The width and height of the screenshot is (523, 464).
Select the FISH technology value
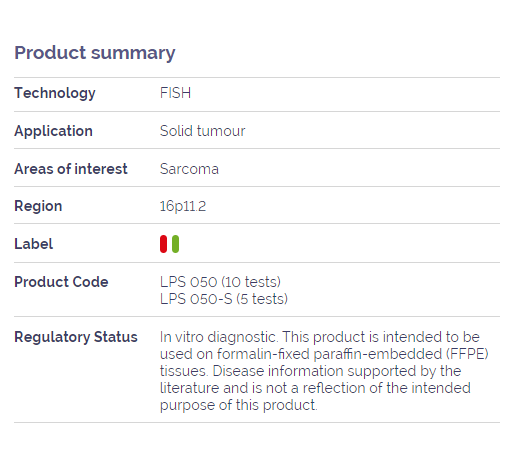point(175,93)
